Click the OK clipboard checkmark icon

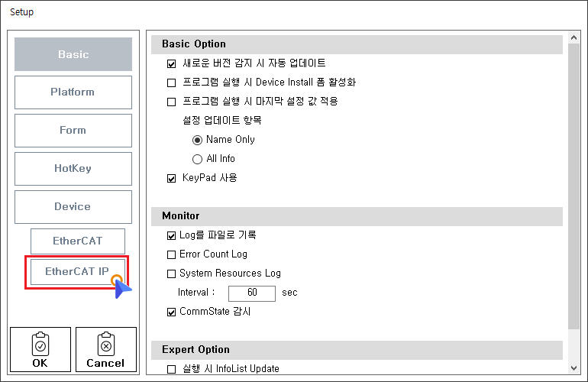(40, 345)
